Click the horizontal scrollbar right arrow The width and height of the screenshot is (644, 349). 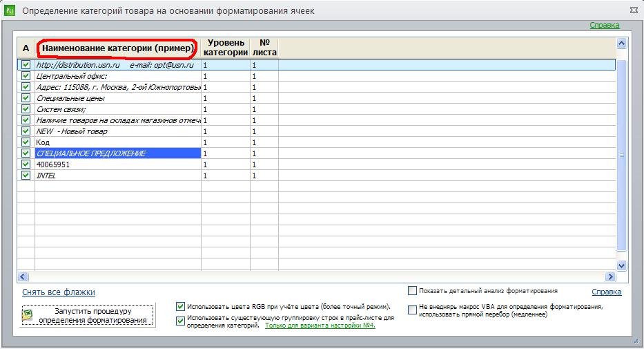tap(610, 276)
